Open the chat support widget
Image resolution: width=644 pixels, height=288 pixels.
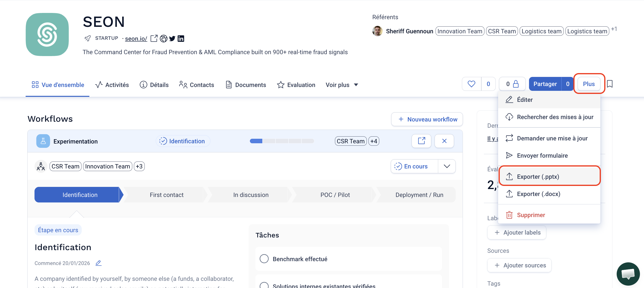pos(628,274)
